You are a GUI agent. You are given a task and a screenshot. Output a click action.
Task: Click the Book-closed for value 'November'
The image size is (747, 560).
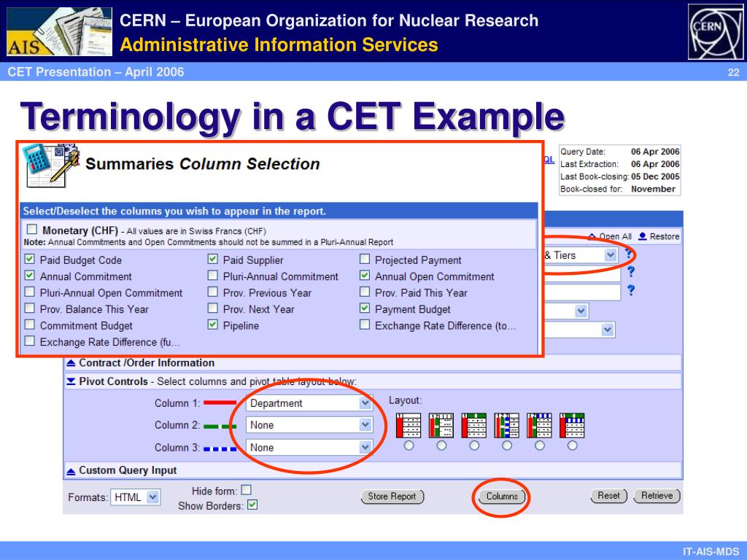point(653,189)
